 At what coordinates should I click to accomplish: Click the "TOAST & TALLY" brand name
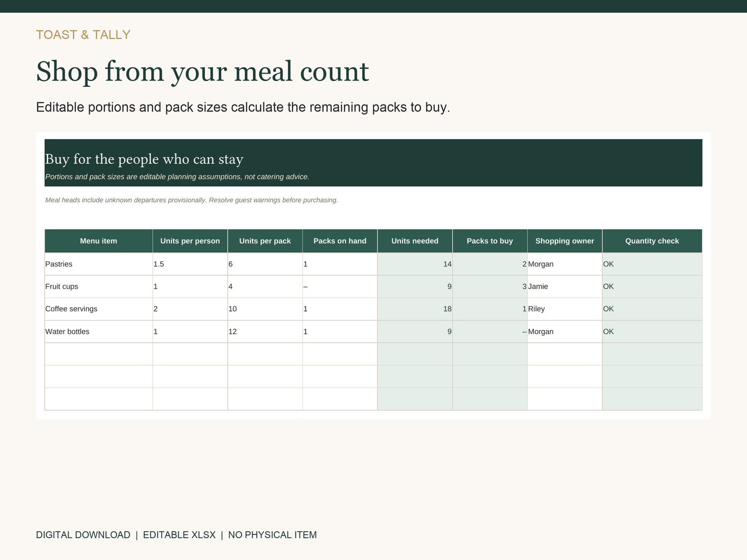[x=83, y=35]
